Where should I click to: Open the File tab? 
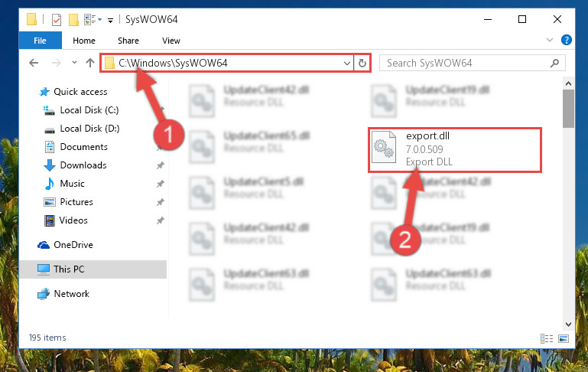(40, 41)
